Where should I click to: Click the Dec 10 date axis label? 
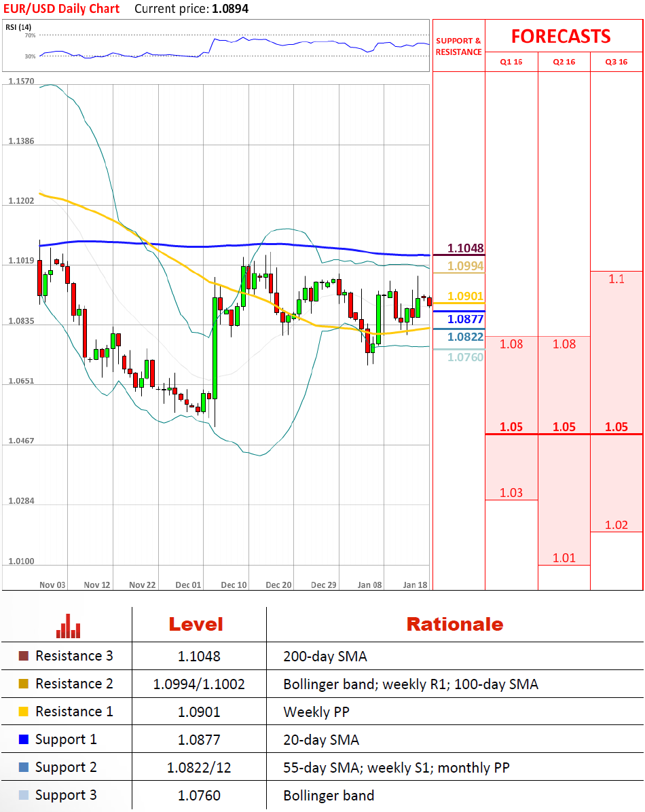(x=234, y=585)
